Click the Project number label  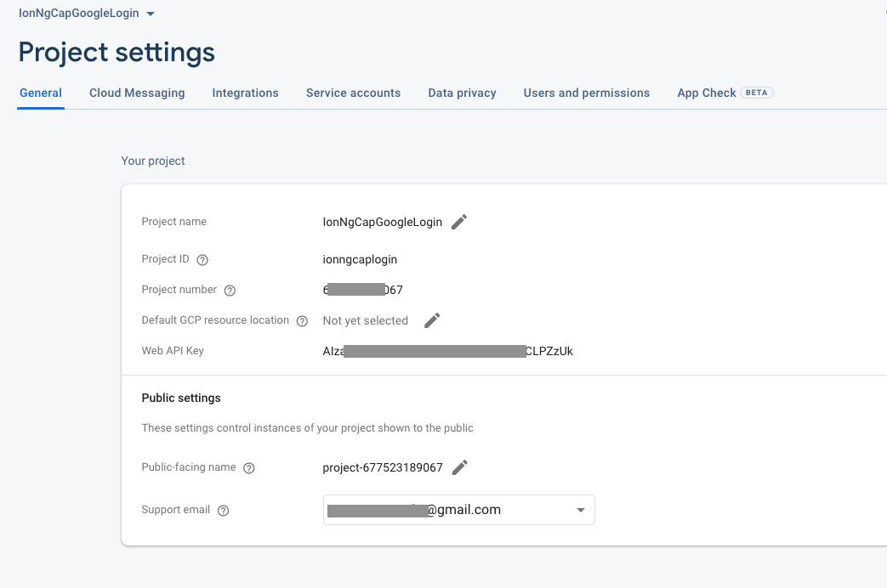pyautogui.click(x=179, y=290)
